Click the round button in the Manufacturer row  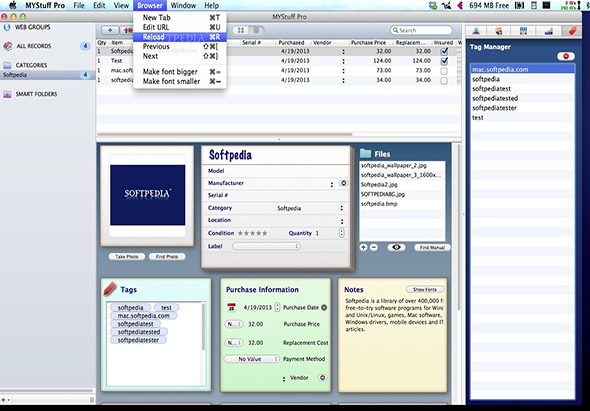click(x=343, y=183)
